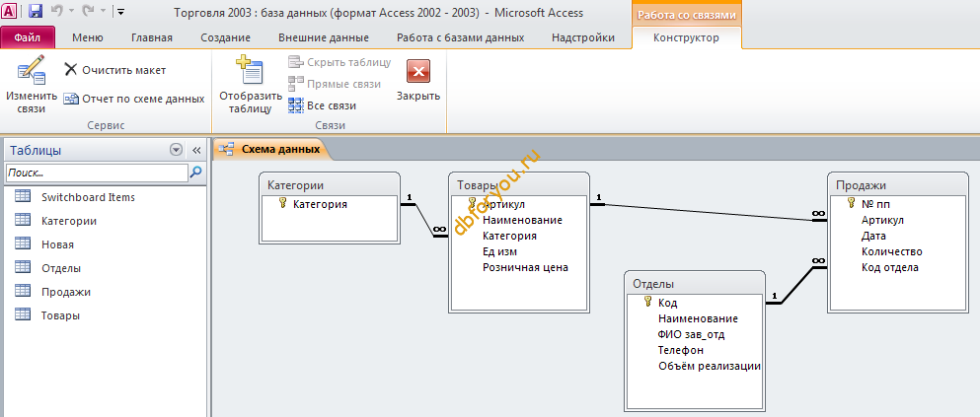Select the Конструктор tab
This screenshot has width=980, height=417.
pos(686,37)
